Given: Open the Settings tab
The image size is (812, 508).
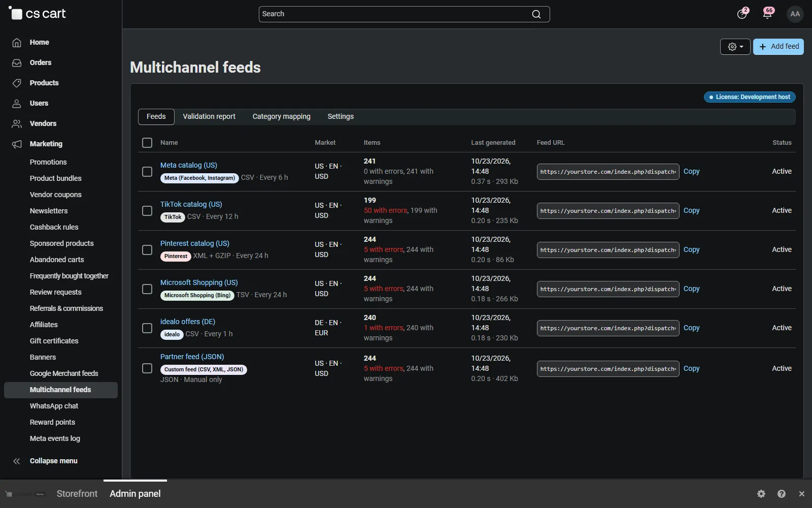Looking at the screenshot, I should [x=341, y=117].
